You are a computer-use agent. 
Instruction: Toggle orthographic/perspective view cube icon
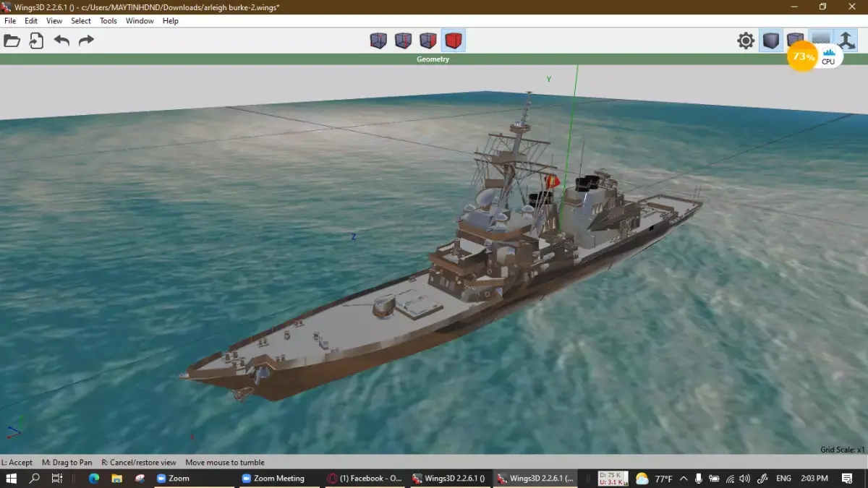point(795,39)
